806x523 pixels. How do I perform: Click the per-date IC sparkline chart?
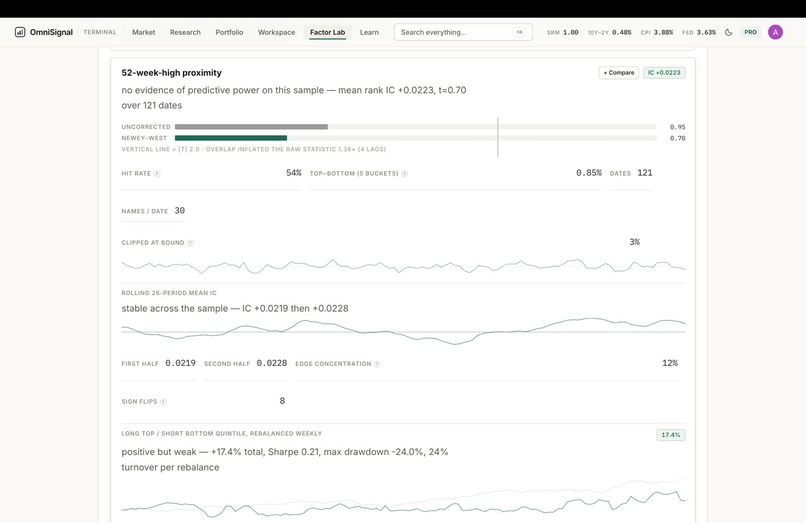pyautogui.click(x=404, y=266)
